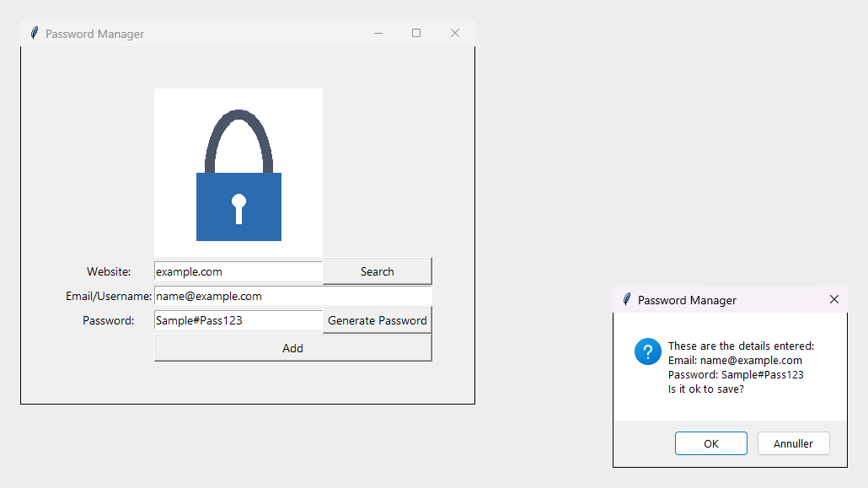The height and width of the screenshot is (488, 868).
Task: Click the dialog's 'Password Manager' title text
Action: [x=687, y=300]
